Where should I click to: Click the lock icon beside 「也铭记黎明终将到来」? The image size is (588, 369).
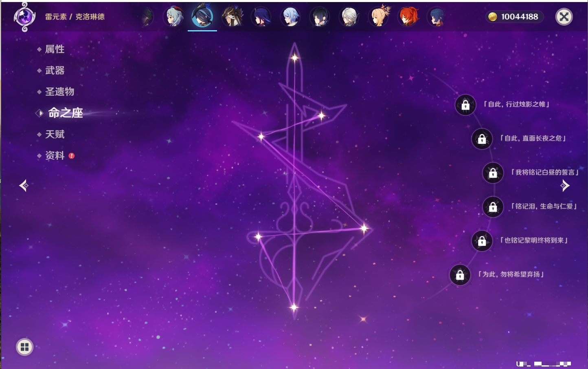482,241
